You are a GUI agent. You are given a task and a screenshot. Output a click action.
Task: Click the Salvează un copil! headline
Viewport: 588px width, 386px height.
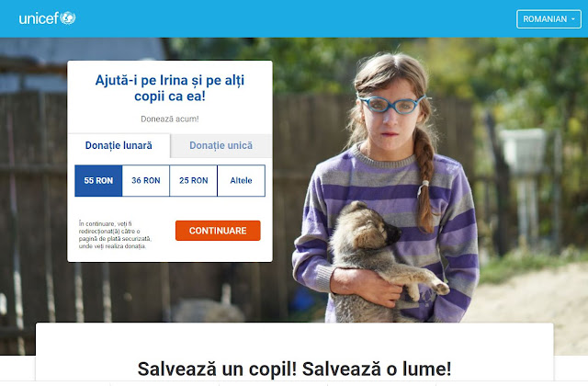(x=294, y=369)
